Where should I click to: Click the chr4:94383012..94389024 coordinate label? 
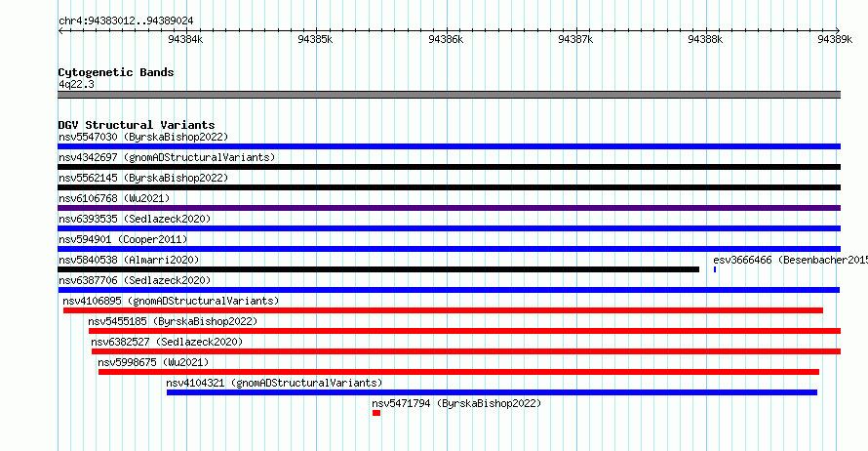(126, 21)
